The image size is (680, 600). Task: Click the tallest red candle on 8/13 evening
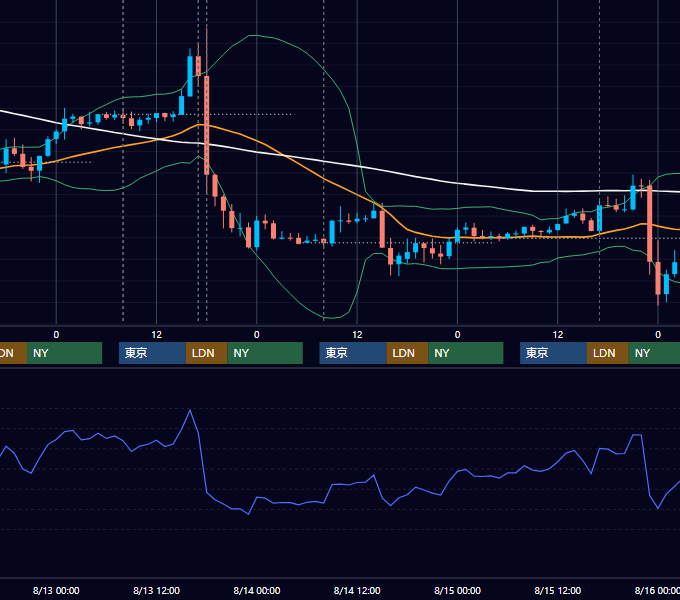click(x=206, y=125)
